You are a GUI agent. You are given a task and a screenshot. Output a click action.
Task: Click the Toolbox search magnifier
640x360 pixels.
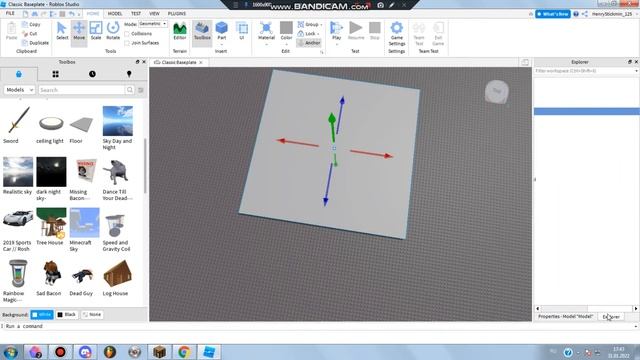coord(130,90)
